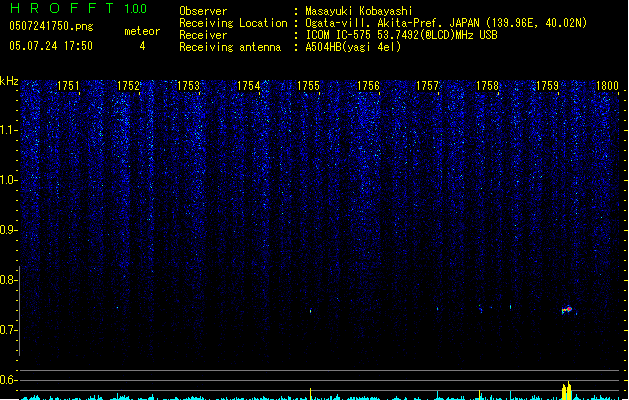Click the meteor count value 4
Screen dimensions: 629x400
point(142,46)
